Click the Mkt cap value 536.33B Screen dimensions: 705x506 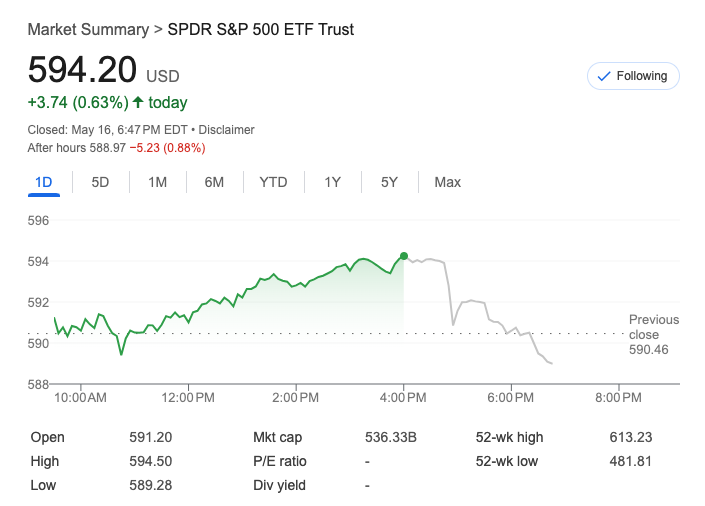click(392, 437)
